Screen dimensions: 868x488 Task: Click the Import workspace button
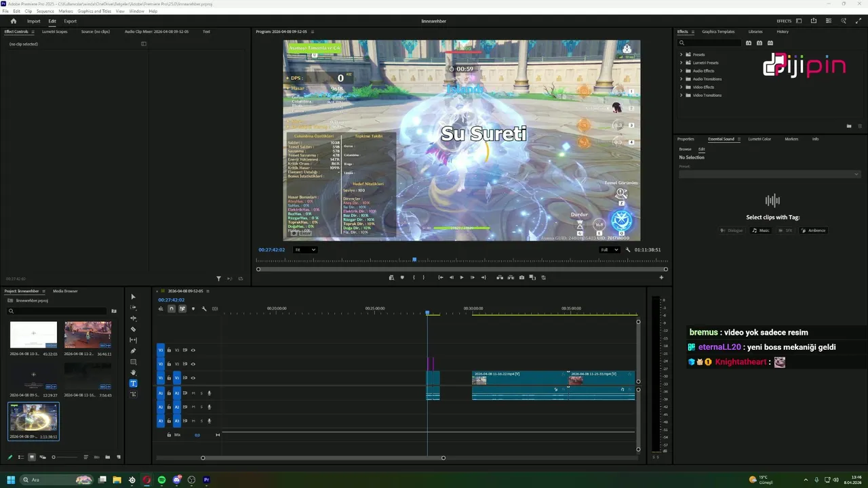(33, 21)
